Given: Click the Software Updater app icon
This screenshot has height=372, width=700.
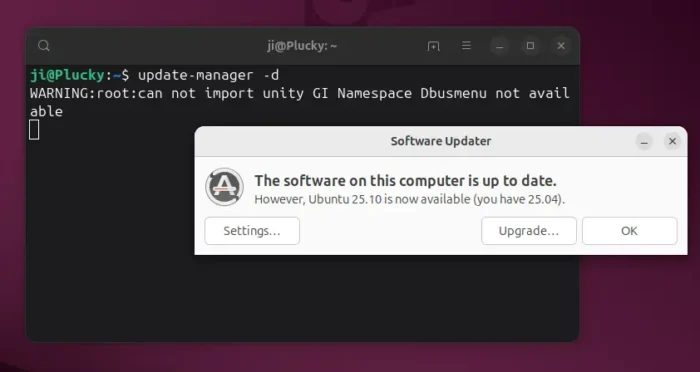Looking at the screenshot, I should coord(224,187).
